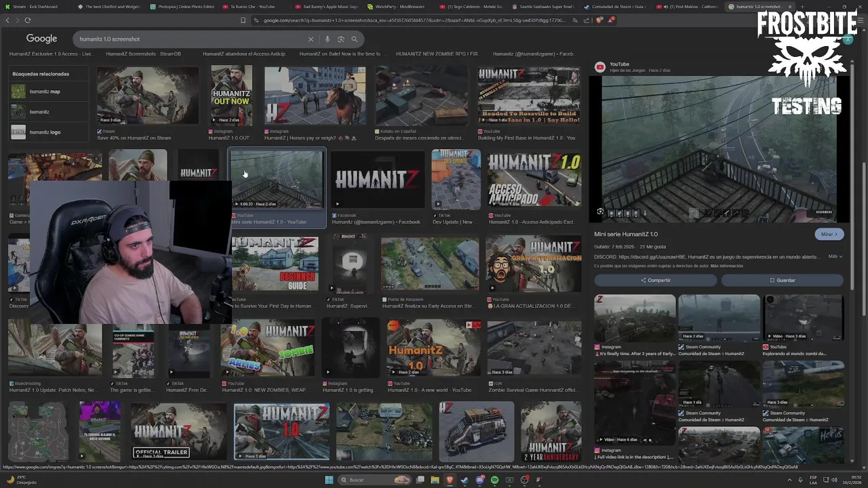Switch to the WatchParty - MindBreakers tab
Image resolution: width=868 pixels, height=488 pixels.
(398, 6)
